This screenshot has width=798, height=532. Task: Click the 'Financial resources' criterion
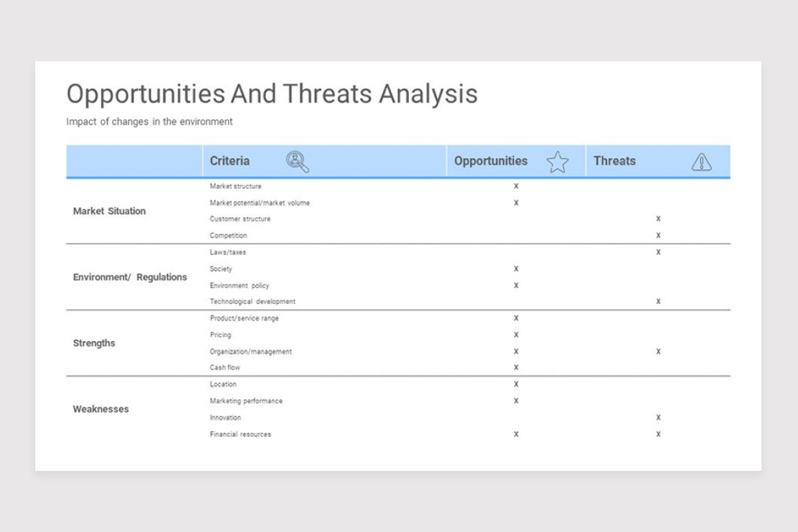(240, 434)
